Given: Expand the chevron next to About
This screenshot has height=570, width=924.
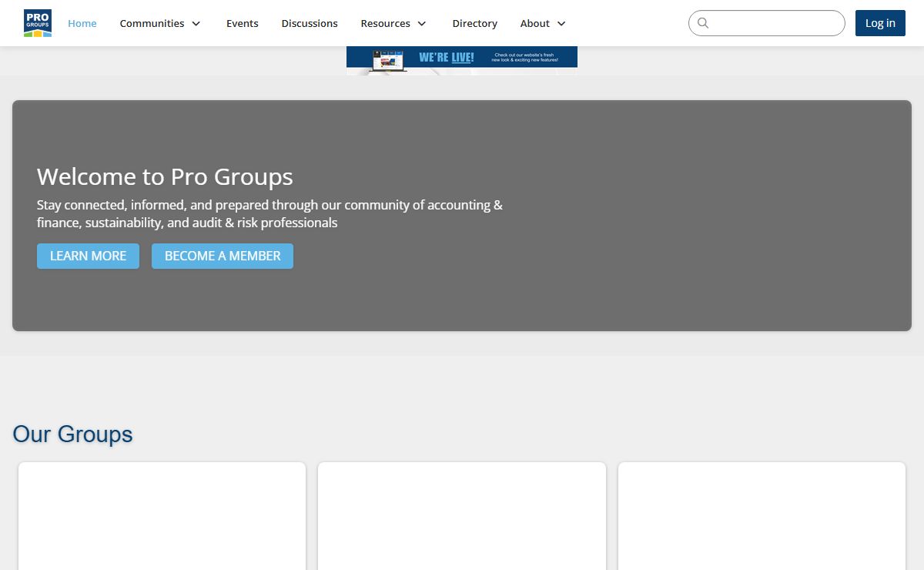Looking at the screenshot, I should [561, 24].
